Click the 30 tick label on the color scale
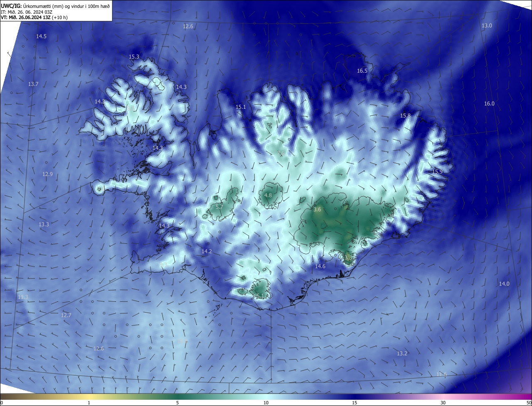 coord(443,403)
